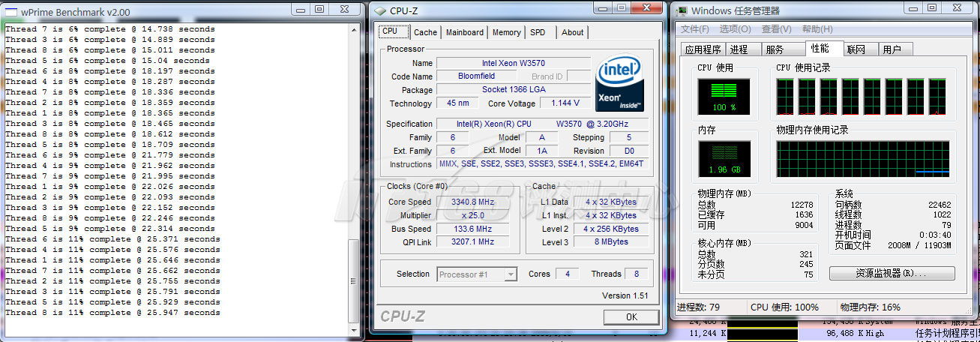The width and height of the screenshot is (980, 342).
Task: Click the 物理内存: 16% status bar entry
Action: coord(870,307)
